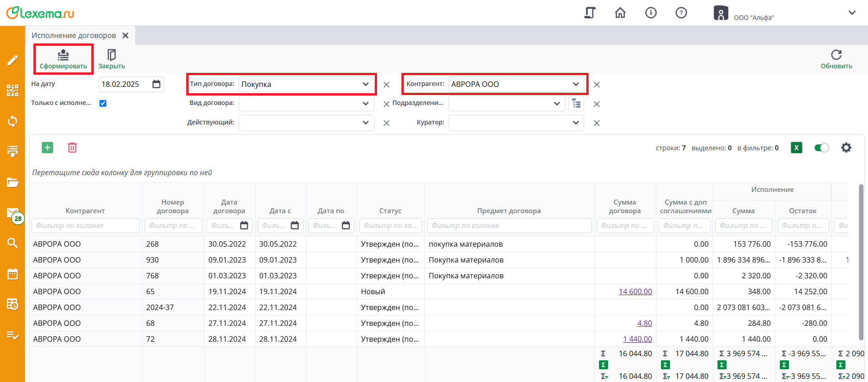868x382 pixels.
Task: Click the Сформировать report icon
Action: pos(63,55)
